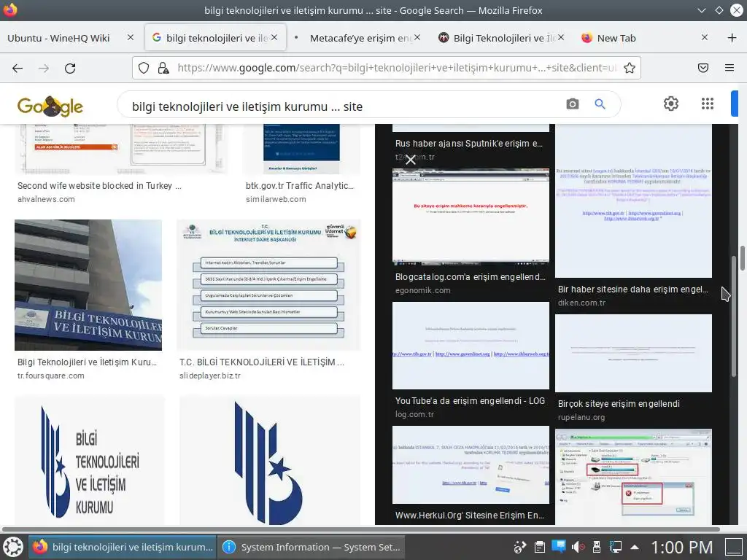
Task: Close the New Tab tab
Action: tap(705, 37)
